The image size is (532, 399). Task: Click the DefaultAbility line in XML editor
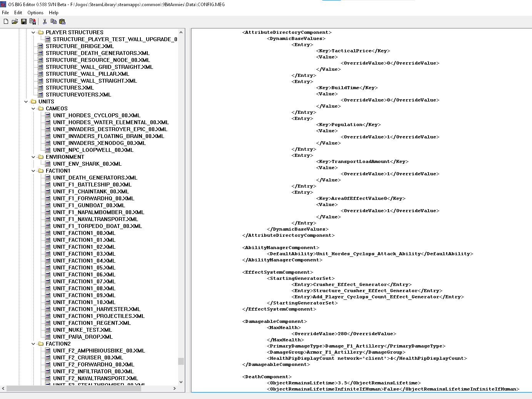[370, 254]
